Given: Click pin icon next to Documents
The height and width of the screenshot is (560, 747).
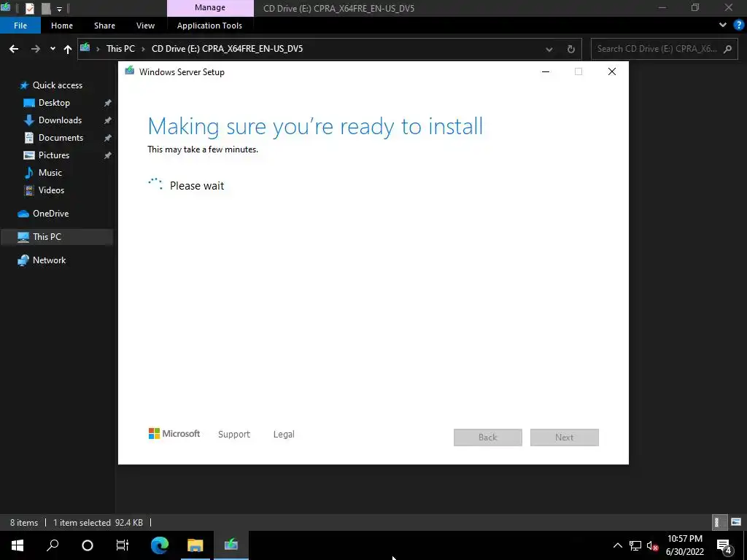Looking at the screenshot, I should click(108, 138).
